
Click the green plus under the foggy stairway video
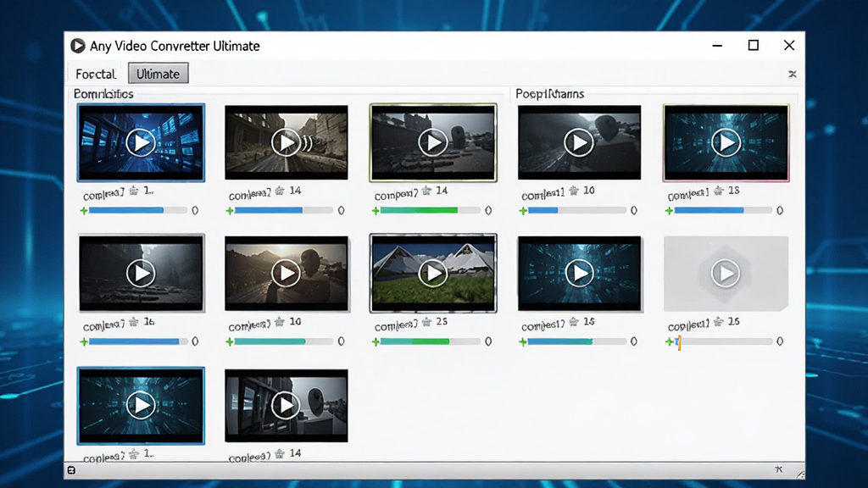[84, 342]
